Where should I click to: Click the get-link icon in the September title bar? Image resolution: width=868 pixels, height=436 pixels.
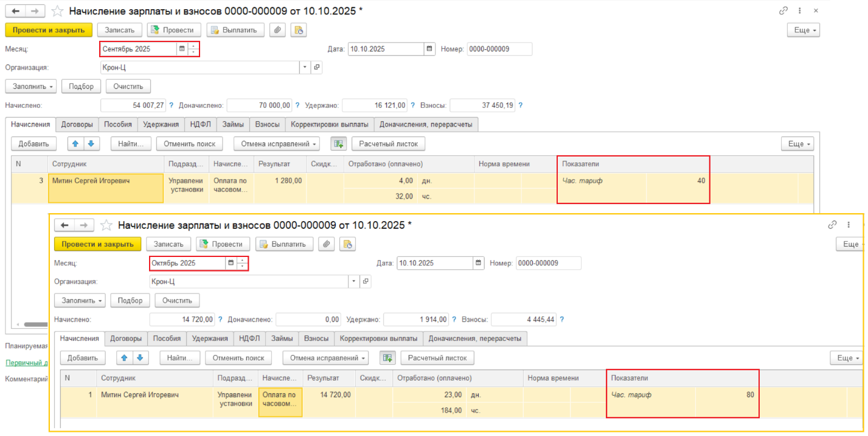tap(783, 11)
